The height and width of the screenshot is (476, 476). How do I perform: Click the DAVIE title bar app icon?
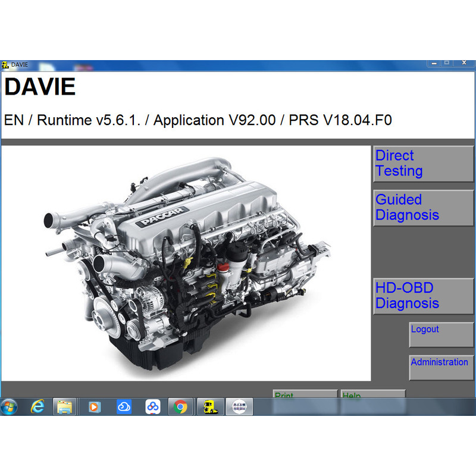tap(5, 65)
